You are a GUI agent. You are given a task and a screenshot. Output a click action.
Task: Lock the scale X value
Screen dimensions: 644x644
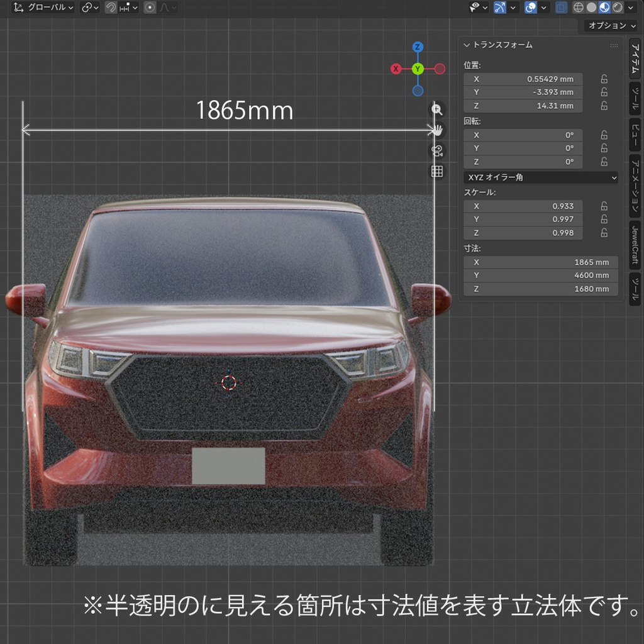604,206
